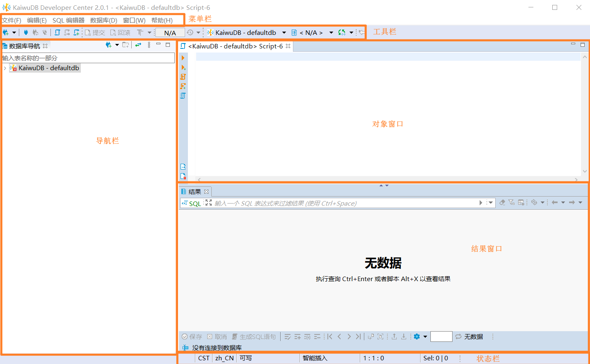Click the new connection plug icon in toolbar
Viewport: 590px width, 364px height.
click(x=6, y=32)
